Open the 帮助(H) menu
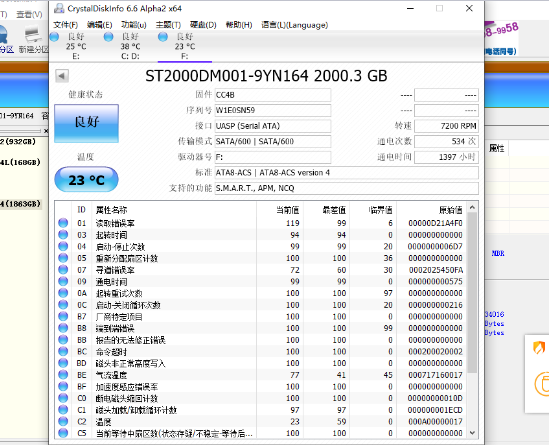The width and height of the screenshot is (549, 445). coord(239,25)
